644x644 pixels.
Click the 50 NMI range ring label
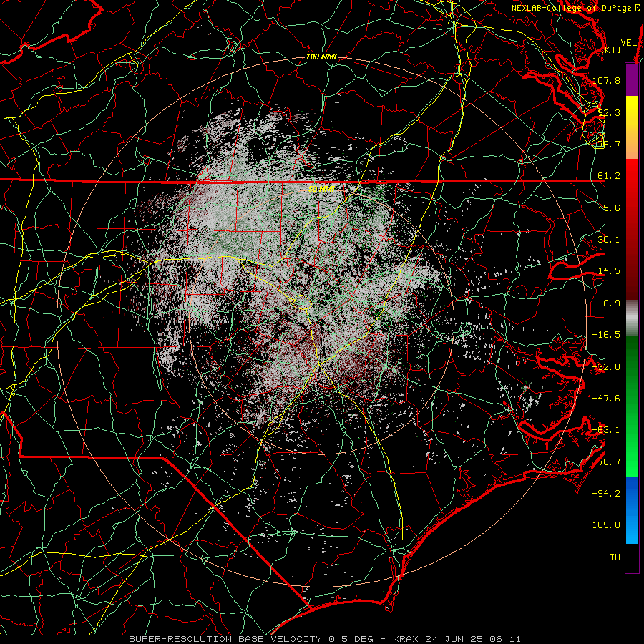pyautogui.click(x=321, y=189)
